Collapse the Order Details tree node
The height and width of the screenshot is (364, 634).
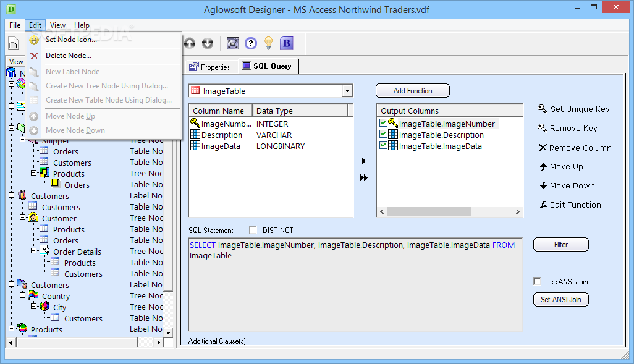(33, 251)
